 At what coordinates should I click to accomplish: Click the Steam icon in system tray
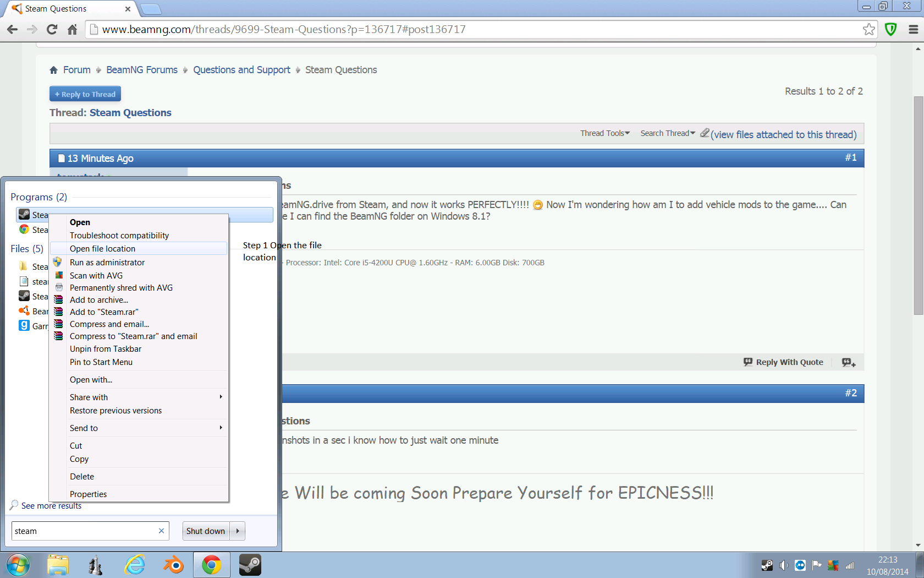767,565
